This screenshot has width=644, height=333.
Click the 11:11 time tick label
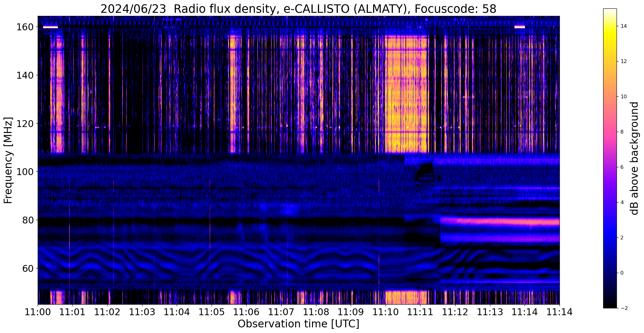coord(421,312)
